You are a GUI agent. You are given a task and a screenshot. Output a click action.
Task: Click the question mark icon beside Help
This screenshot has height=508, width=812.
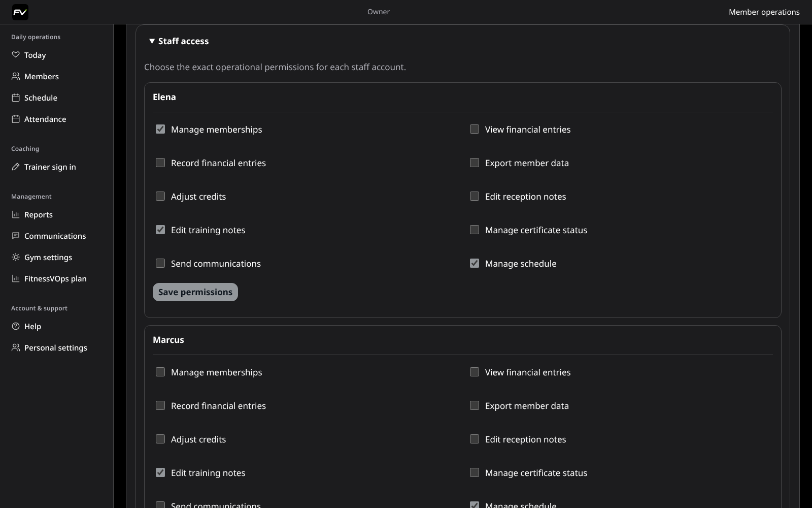click(x=16, y=326)
